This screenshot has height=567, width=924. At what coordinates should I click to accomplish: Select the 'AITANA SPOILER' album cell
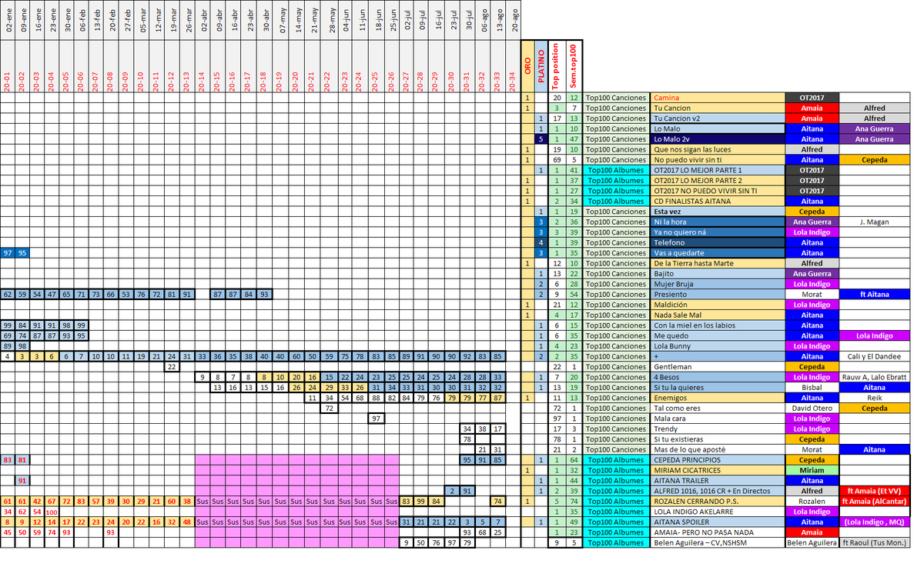[717, 522]
